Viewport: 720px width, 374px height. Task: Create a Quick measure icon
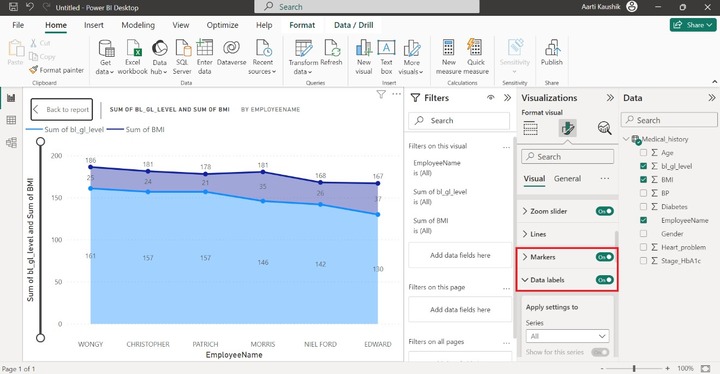coord(475,48)
